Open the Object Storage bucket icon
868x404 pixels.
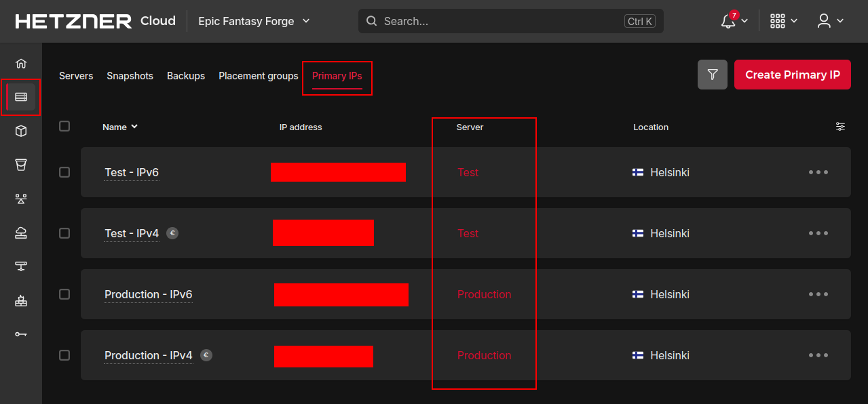(21, 165)
